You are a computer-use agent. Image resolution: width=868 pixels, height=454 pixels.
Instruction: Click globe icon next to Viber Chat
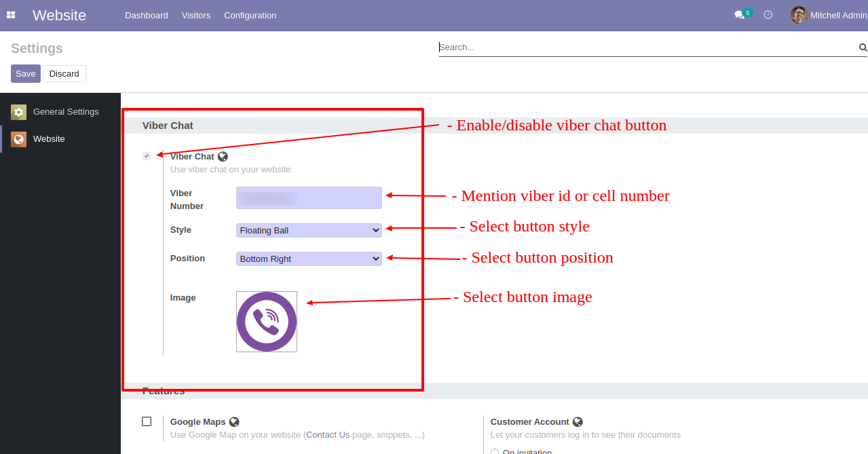pos(223,157)
